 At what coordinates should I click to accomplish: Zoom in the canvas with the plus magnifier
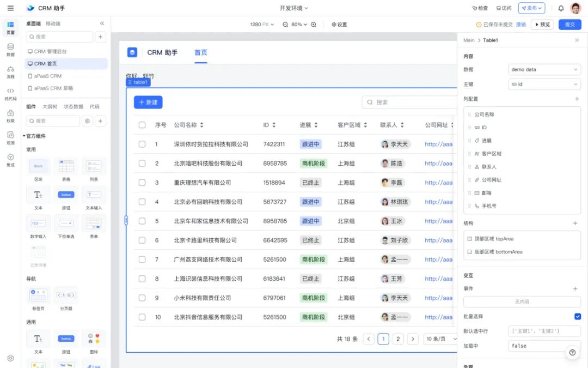click(314, 25)
